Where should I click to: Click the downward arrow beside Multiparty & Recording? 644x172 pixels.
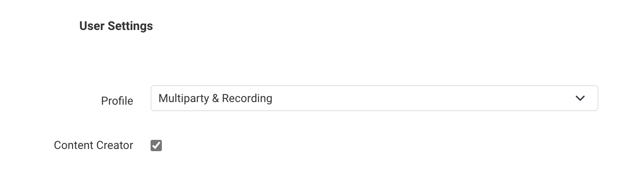click(x=580, y=98)
